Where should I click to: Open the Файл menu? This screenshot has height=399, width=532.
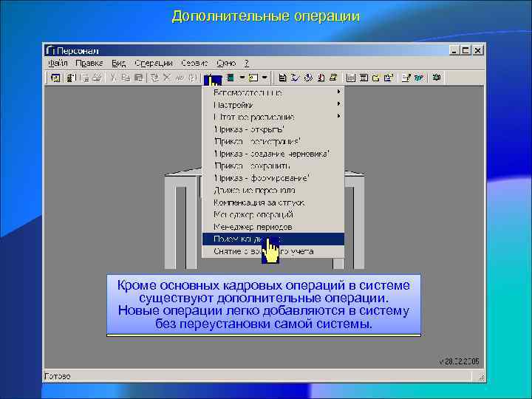(58, 63)
